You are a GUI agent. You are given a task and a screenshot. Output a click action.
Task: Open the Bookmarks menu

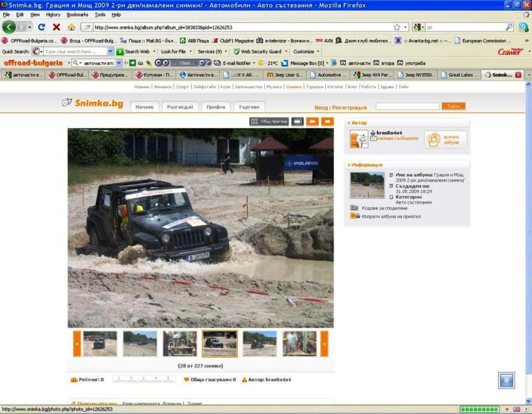78,15
